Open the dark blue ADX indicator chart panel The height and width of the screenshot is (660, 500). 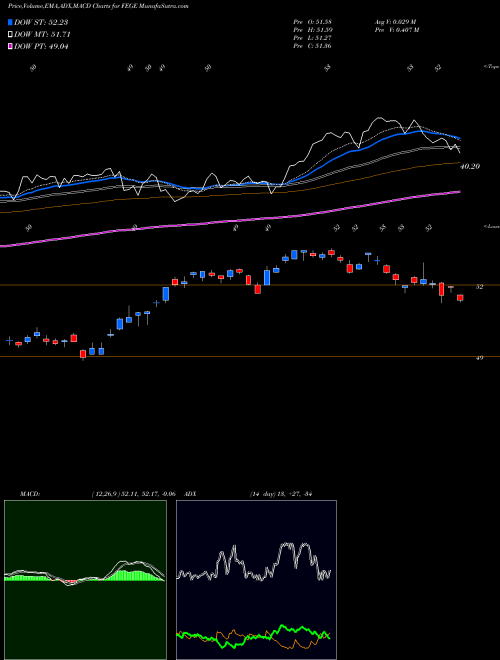coord(256,580)
